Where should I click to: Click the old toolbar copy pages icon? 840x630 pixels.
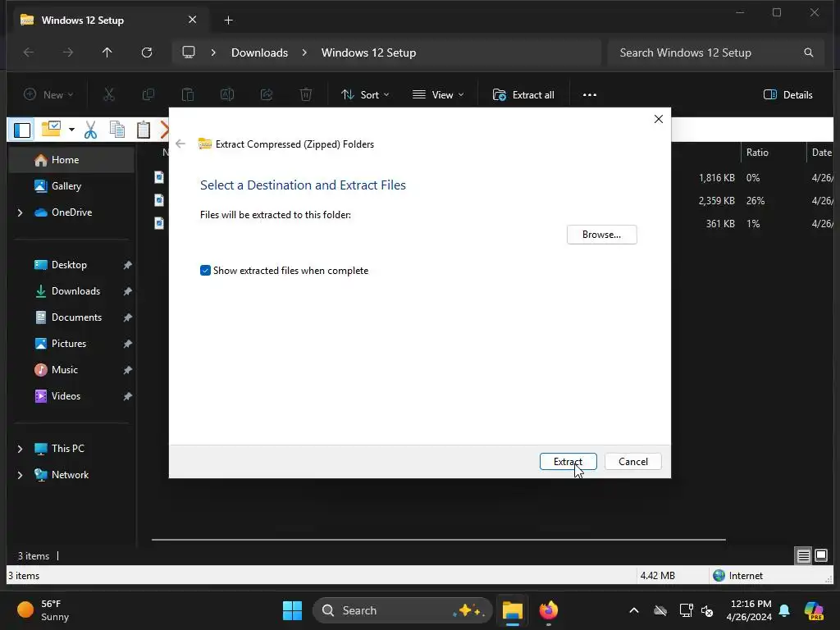(x=116, y=130)
